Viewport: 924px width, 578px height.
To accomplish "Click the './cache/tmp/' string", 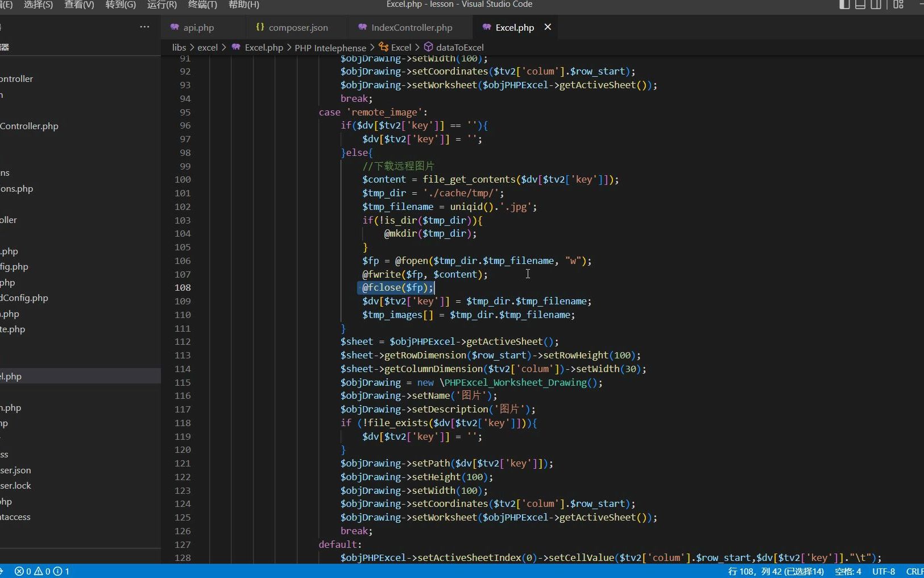I will tap(461, 193).
